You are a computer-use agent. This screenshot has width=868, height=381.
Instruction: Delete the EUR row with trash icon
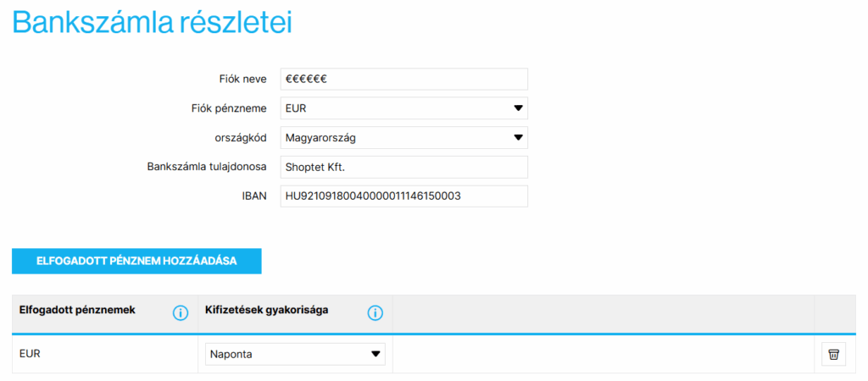pyautogui.click(x=833, y=355)
